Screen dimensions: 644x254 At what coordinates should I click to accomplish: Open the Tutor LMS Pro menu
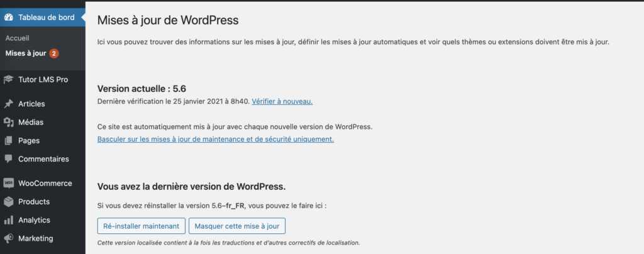click(43, 80)
